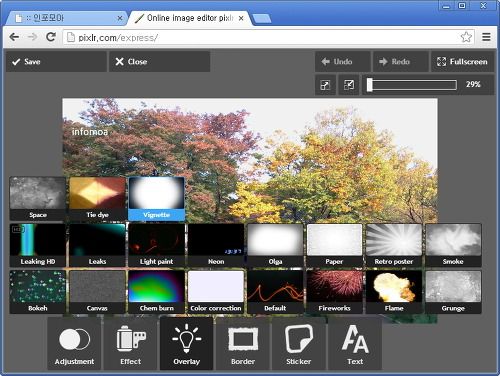Choose the Light paint overlay
This screenshot has height=376, width=500.
[157, 245]
